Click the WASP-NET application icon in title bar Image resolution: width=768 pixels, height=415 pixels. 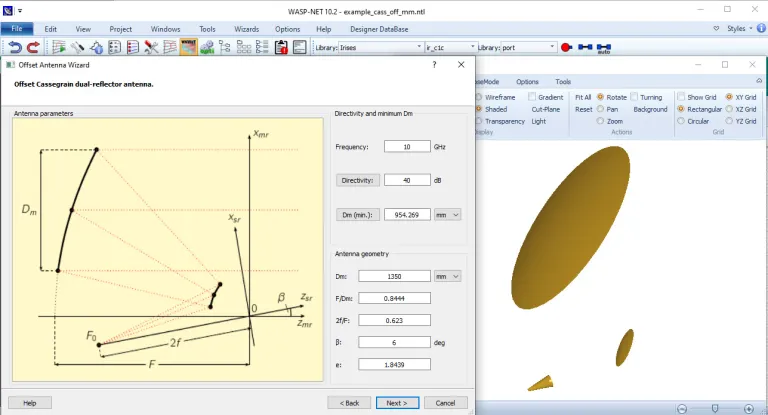tap(8, 10)
